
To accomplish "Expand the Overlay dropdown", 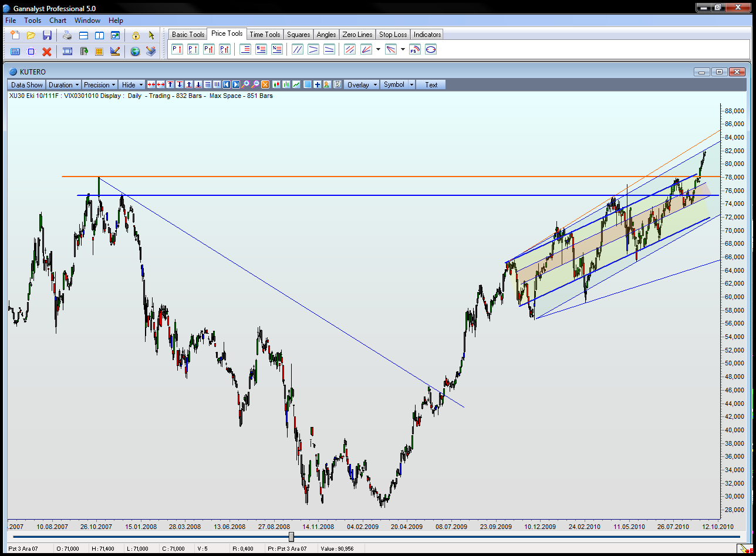I will [x=361, y=84].
